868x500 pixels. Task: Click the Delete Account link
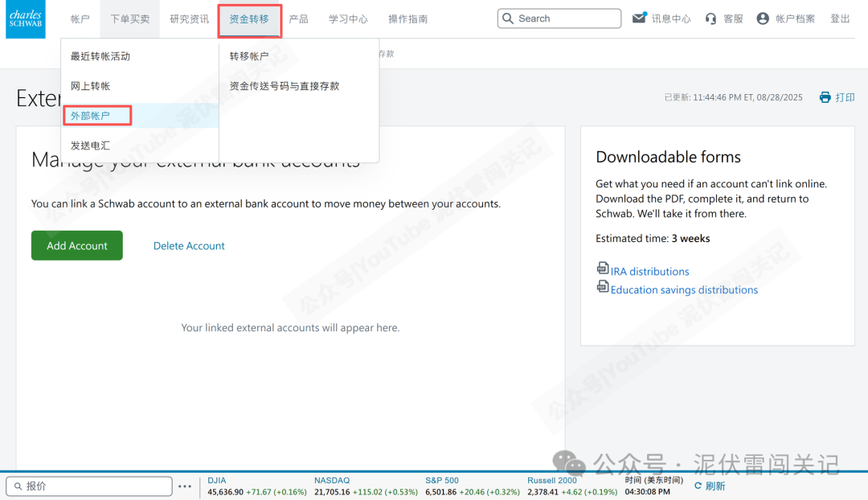point(189,246)
